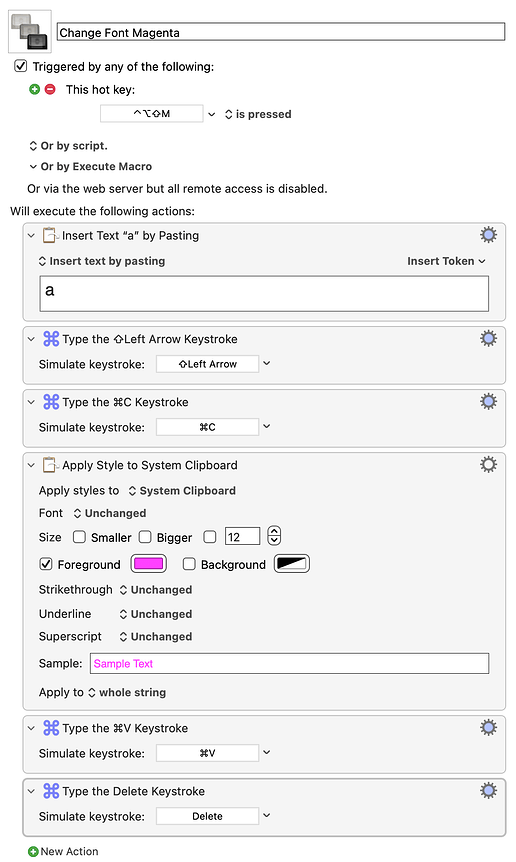Open the Apply to whole string popup
The width and height of the screenshot is (516, 862).
(x=127, y=692)
